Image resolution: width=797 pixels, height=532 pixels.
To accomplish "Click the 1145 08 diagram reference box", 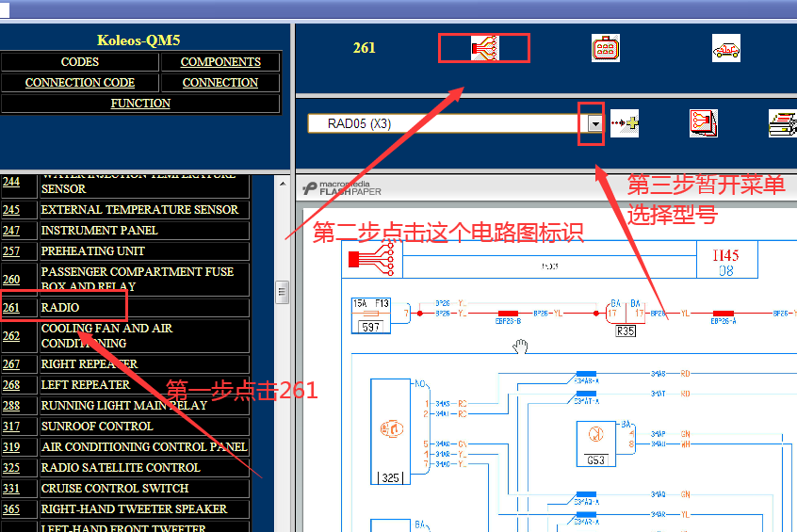I will (x=726, y=262).
